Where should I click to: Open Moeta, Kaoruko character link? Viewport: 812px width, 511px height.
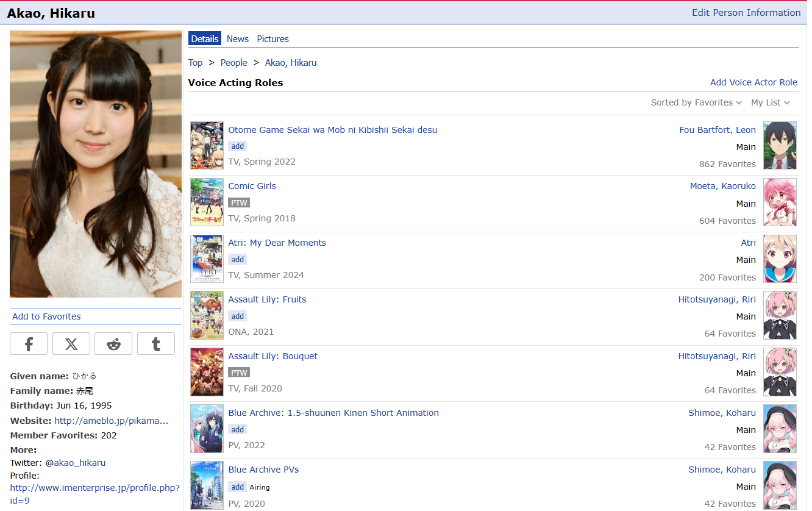(x=723, y=186)
